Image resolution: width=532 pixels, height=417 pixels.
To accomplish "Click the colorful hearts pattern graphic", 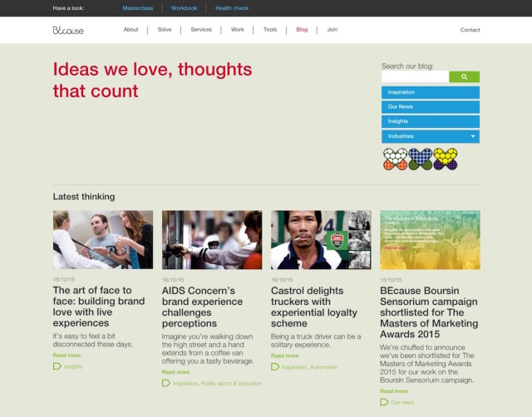I will click(x=420, y=159).
